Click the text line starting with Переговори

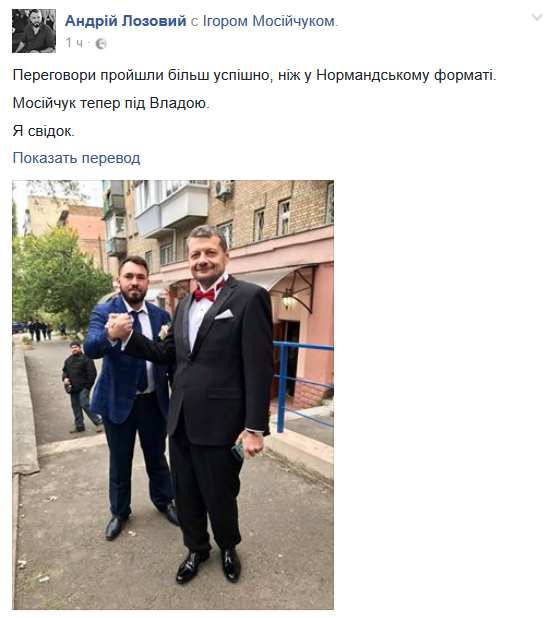click(x=254, y=75)
